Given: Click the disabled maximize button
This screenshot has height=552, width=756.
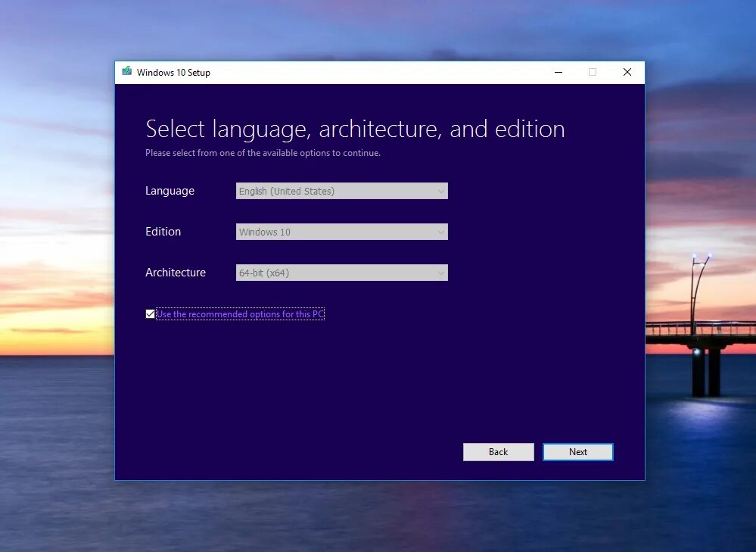Looking at the screenshot, I should tap(593, 73).
